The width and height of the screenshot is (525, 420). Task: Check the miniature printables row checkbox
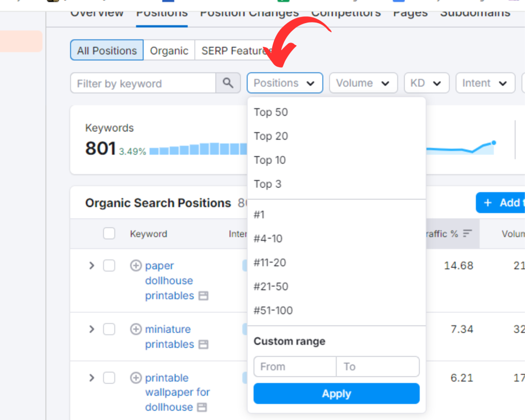109,329
